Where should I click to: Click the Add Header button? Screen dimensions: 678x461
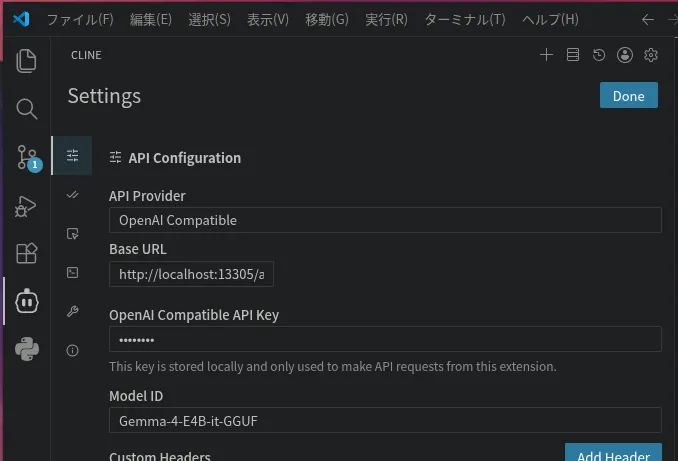613,452
